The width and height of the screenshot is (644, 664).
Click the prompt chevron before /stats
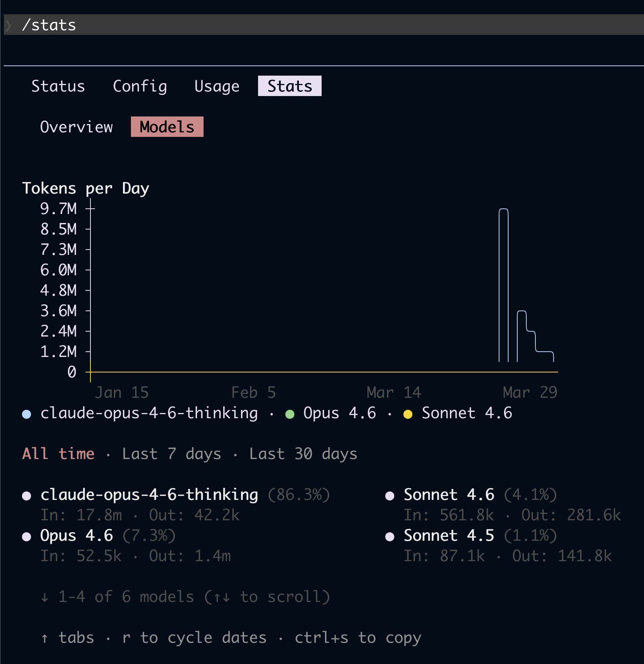tap(8, 25)
